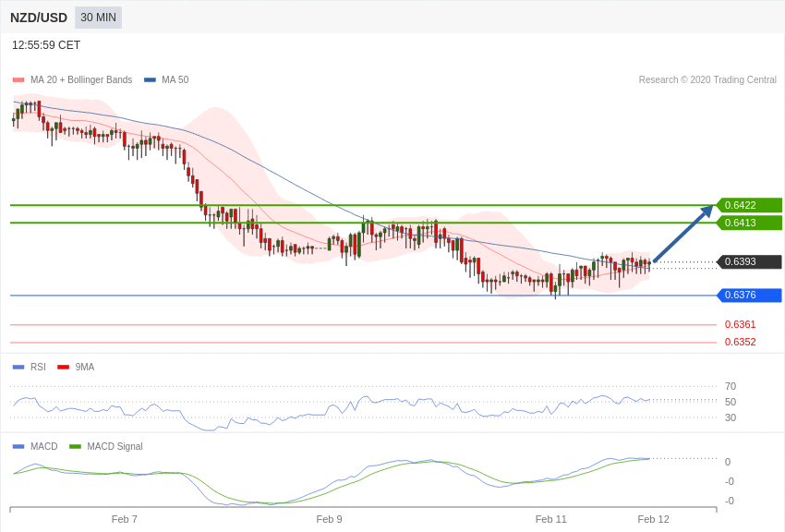Viewport: 785px width, 532px height.
Task: Click the MACD 0 axis value
Action: coord(728,462)
